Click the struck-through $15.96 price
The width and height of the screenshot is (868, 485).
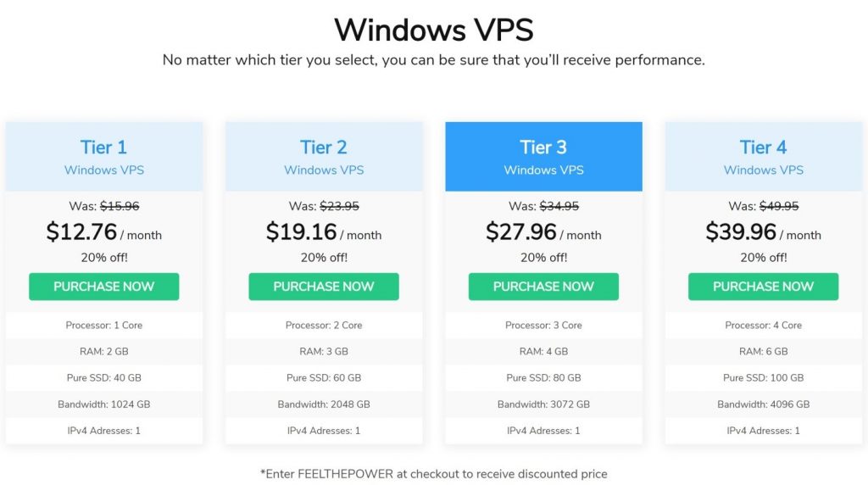[x=120, y=206]
